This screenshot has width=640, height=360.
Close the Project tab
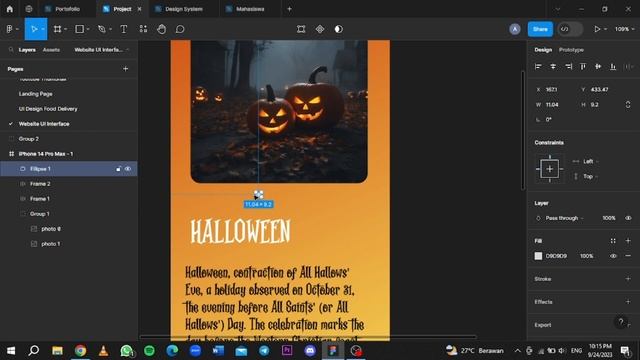(x=139, y=9)
